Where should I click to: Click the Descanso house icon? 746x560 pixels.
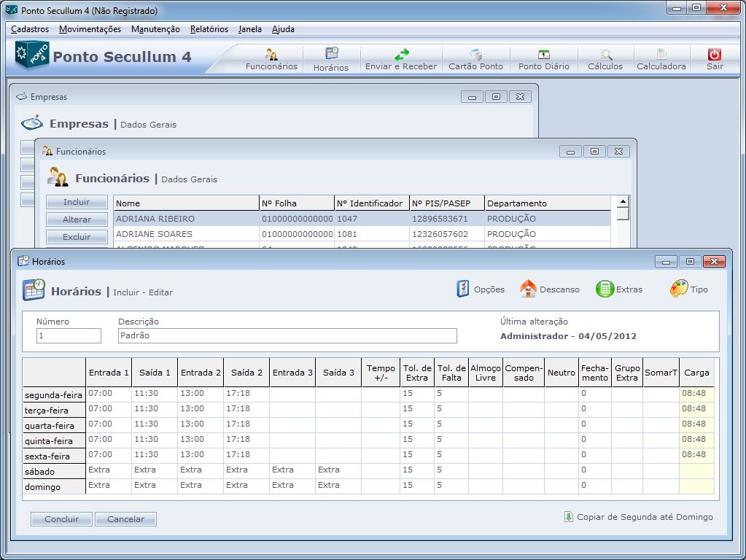pyautogui.click(x=528, y=289)
